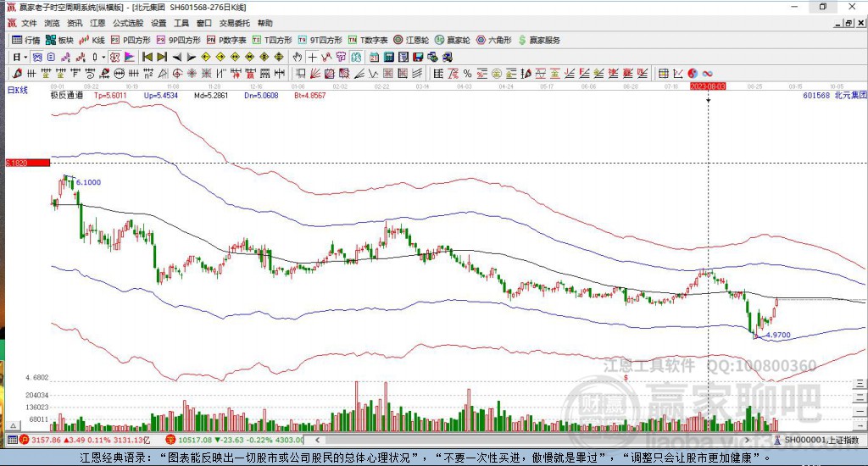Click the 4.9700 low price label
868x466 pixels.
pyautogui.click(x=778, y=335)
